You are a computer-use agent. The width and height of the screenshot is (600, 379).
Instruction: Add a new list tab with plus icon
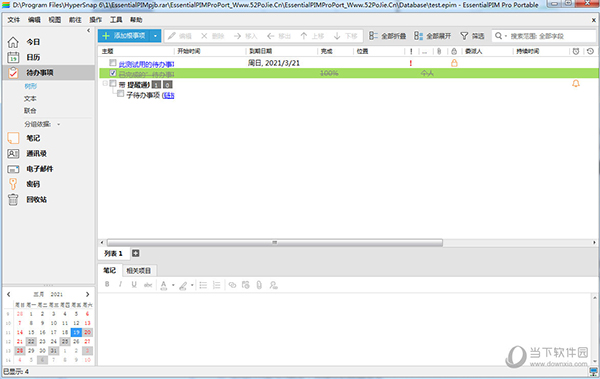click(x=135, y=253)
